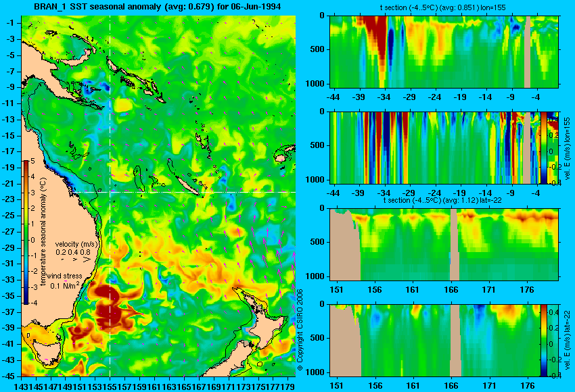Click the velocity color bar beside the lon=155 section
575x392 pixels.
(544, 148)
